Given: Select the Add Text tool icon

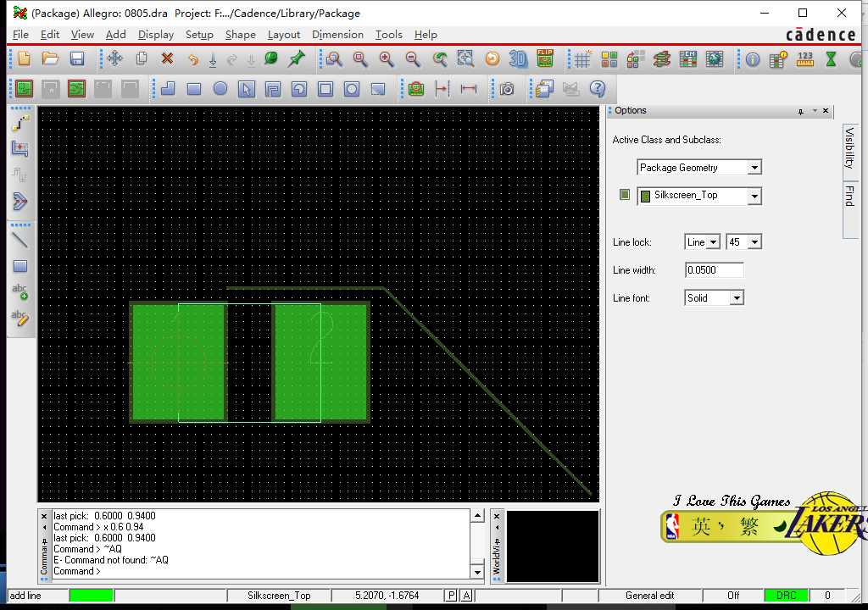Looking at the screenshot, I should click(19, 292).
